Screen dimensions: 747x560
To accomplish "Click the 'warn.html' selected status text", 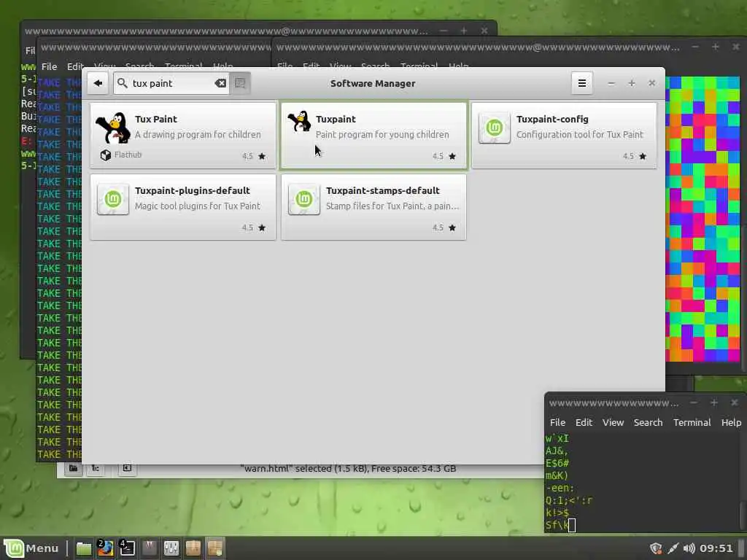I will (348, 469).
